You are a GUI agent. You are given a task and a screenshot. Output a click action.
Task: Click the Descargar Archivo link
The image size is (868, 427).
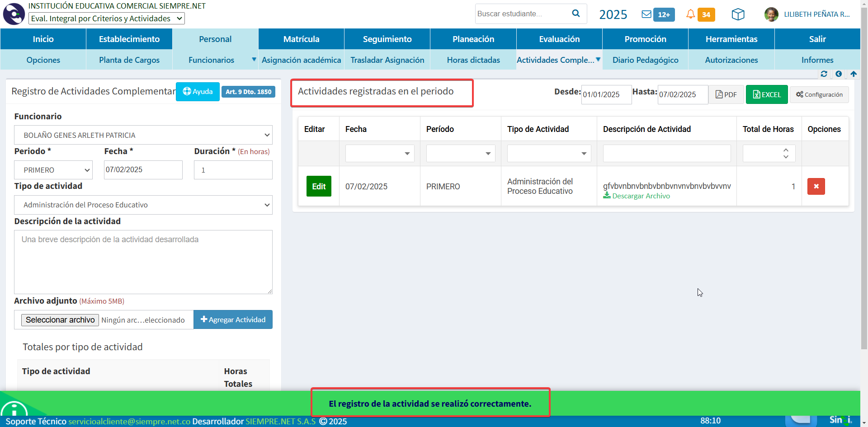pos(641,196)
